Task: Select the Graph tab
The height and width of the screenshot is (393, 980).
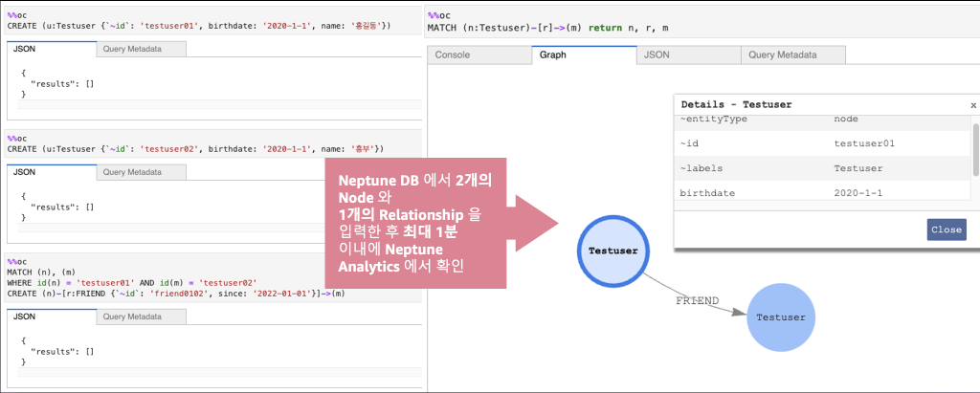Action: pyautogui.click(x=584, y=55)
